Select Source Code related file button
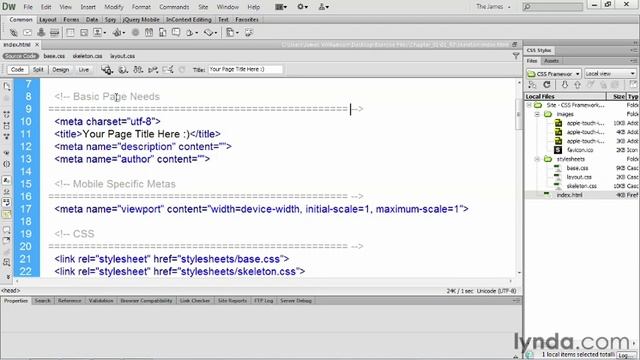The height and width of the screenshot is (360, 640). click(21, 56)
